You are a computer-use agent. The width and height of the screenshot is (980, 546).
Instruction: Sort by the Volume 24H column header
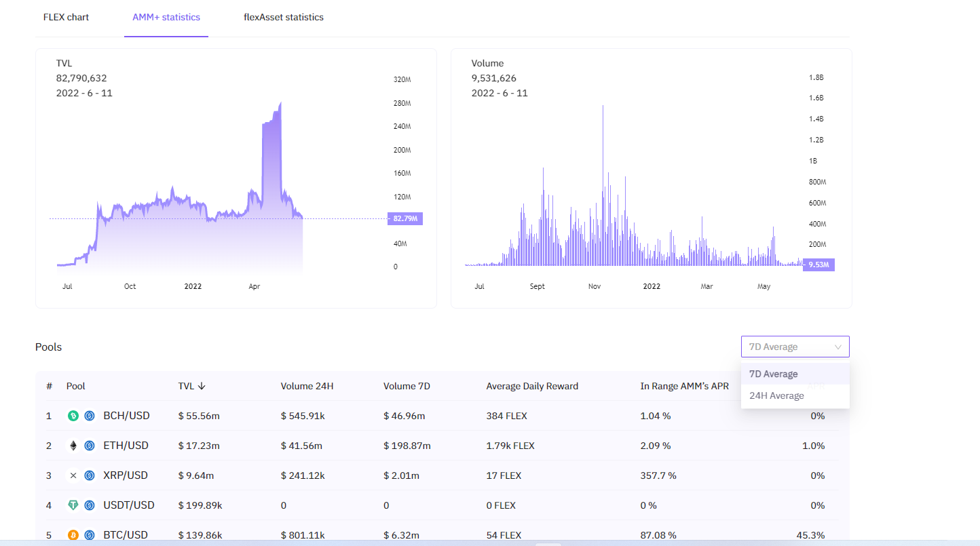tap(307, 386)
